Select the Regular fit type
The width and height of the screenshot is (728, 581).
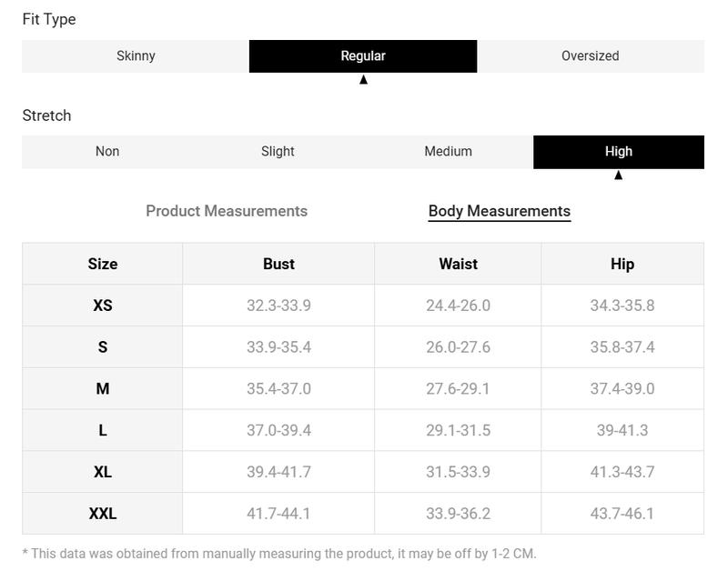(x=363, y=56)
